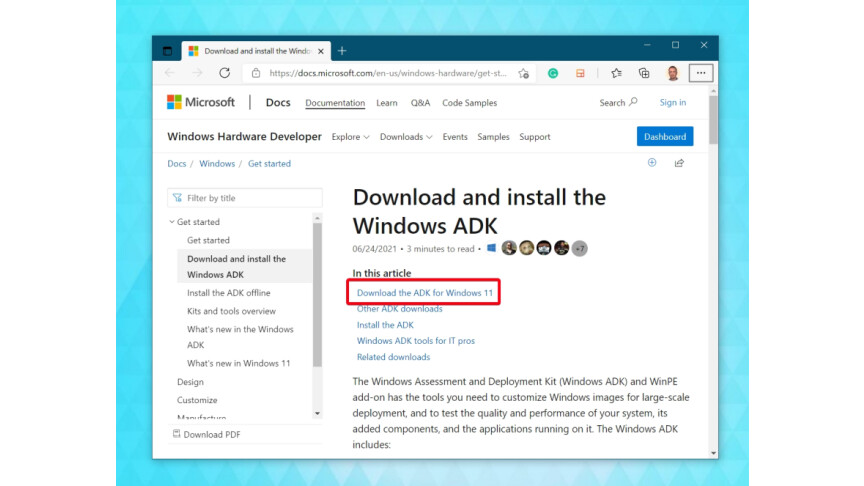Image resolution: width=864 pixels, height=486 pixels.
Task: Open Windows ADK tools for IT pros
Action: pyautogui.click(x=415, y=341)
